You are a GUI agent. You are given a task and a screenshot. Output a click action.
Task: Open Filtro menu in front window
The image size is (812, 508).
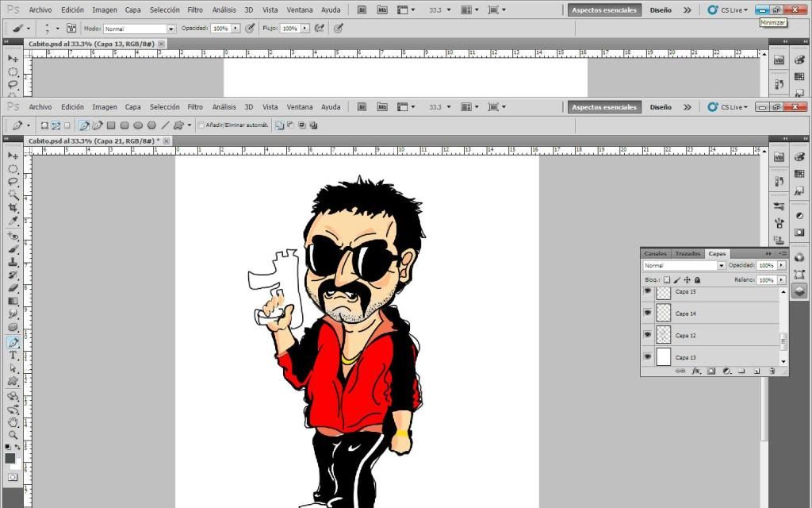195,107
